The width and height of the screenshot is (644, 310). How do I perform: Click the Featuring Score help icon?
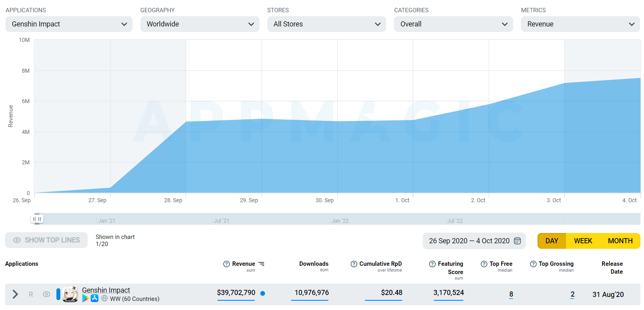[432, 264]
